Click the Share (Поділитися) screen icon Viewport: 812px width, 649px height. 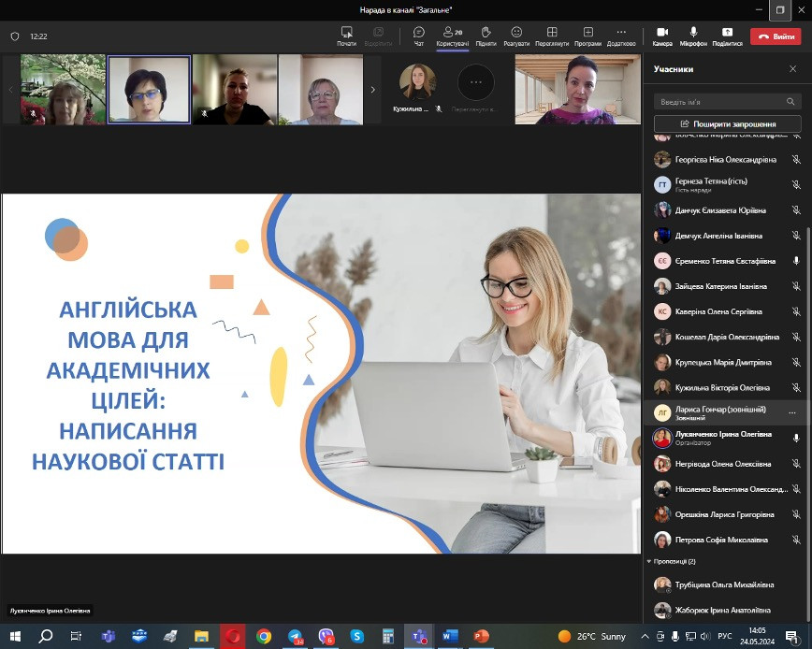(x=727, y=33)
